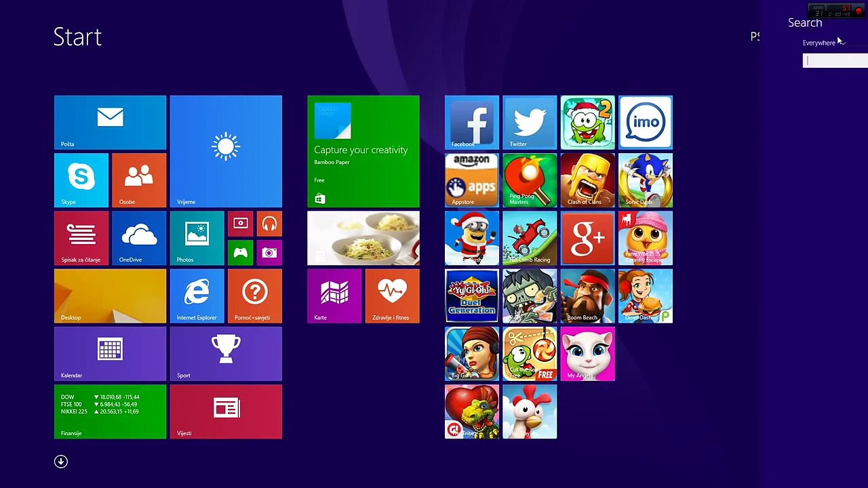Launch the dragon and heart game tile

472,411
